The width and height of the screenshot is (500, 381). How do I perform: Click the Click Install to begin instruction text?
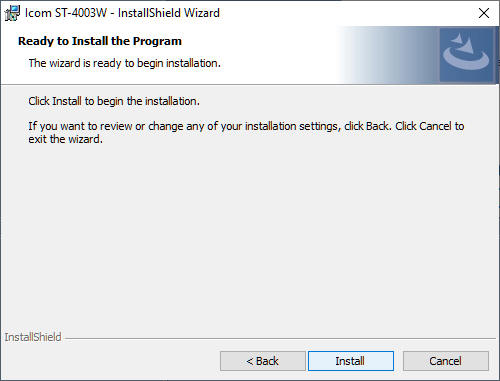tap(114, 101)
